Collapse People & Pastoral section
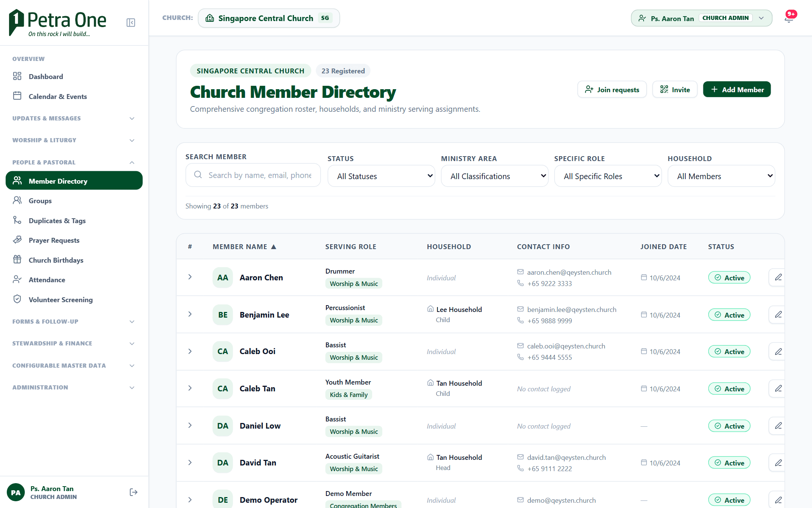812x508 pixels. [x=74, y=162]
